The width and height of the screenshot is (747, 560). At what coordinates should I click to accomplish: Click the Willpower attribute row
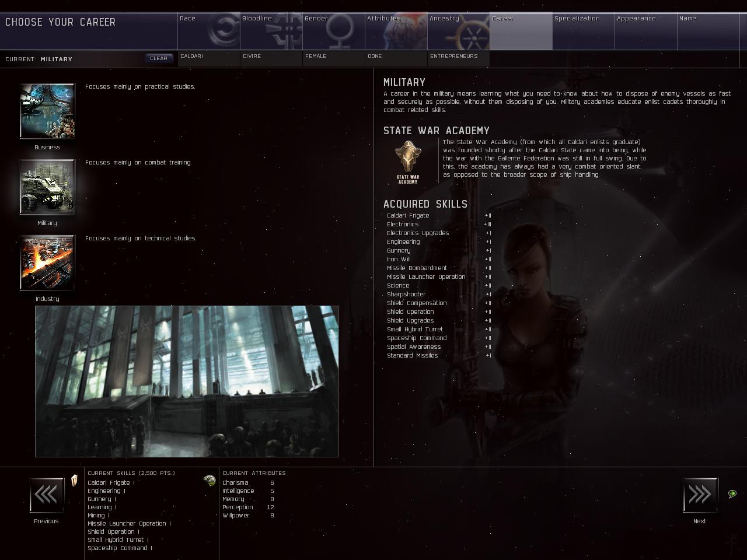(248, 516)
